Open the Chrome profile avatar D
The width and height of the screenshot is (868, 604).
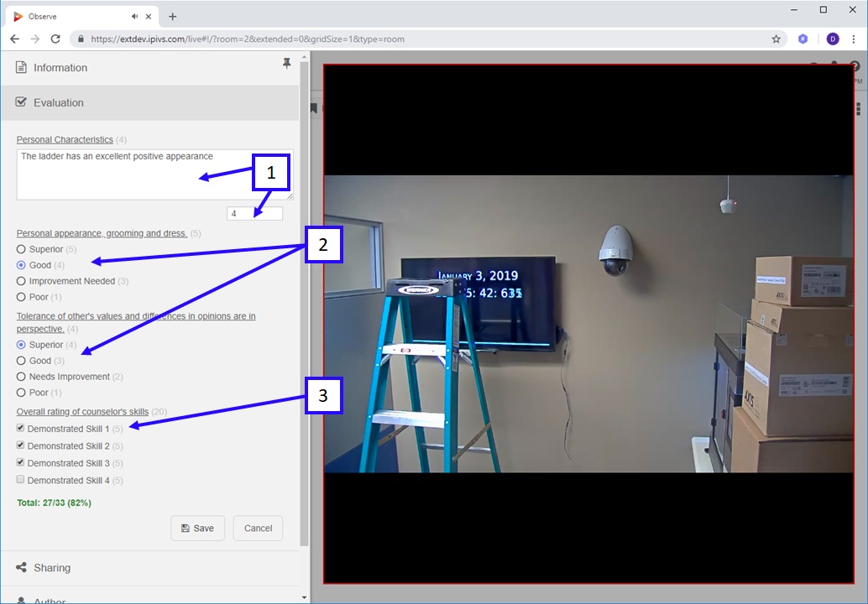coord(833,39)
